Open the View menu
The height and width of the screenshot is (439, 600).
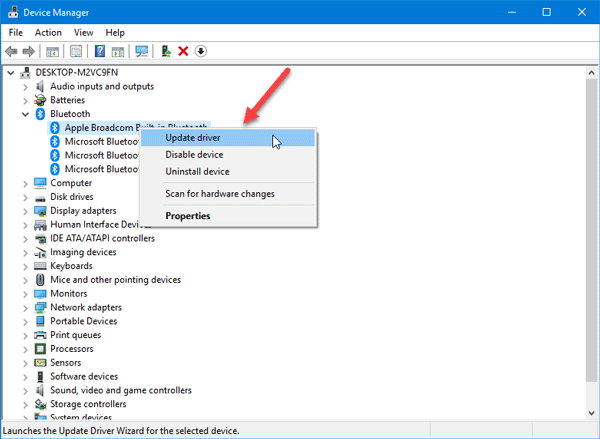[83, 33]
